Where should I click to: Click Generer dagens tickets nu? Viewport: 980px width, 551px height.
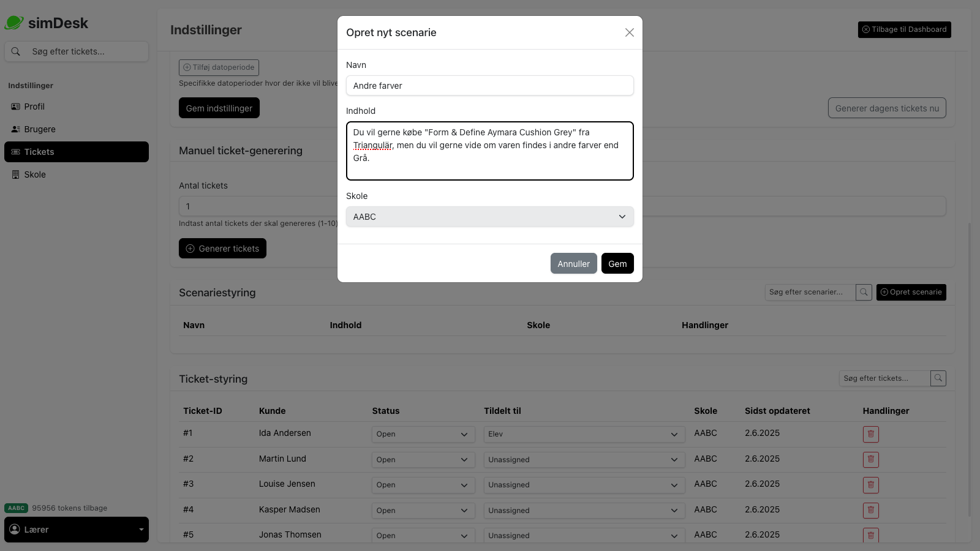pyautogui.click(x=887, y=108)
